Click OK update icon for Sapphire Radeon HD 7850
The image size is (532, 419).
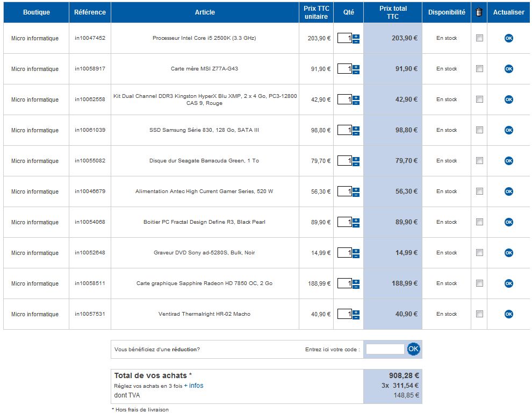[x=508, y=283]
